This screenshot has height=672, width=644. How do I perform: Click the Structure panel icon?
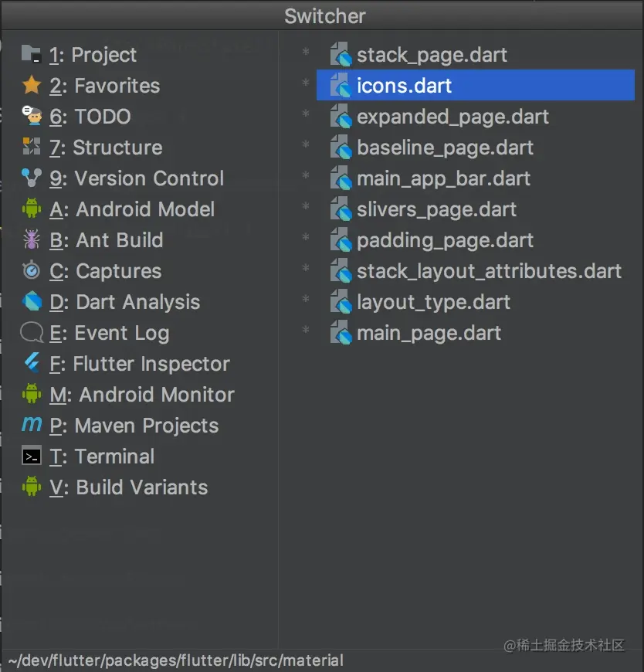[32, 148]
